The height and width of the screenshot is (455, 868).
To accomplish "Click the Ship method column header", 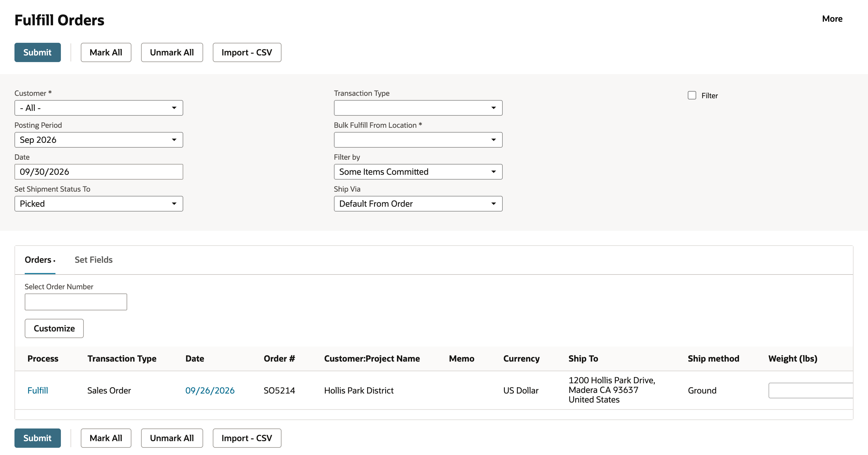I will click(713, 359).
